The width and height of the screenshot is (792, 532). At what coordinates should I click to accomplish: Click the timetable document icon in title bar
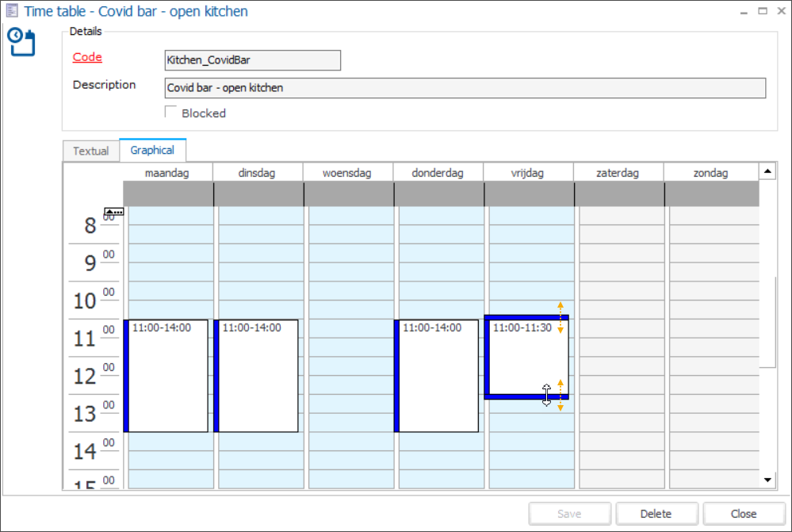[x=10, y=10]
